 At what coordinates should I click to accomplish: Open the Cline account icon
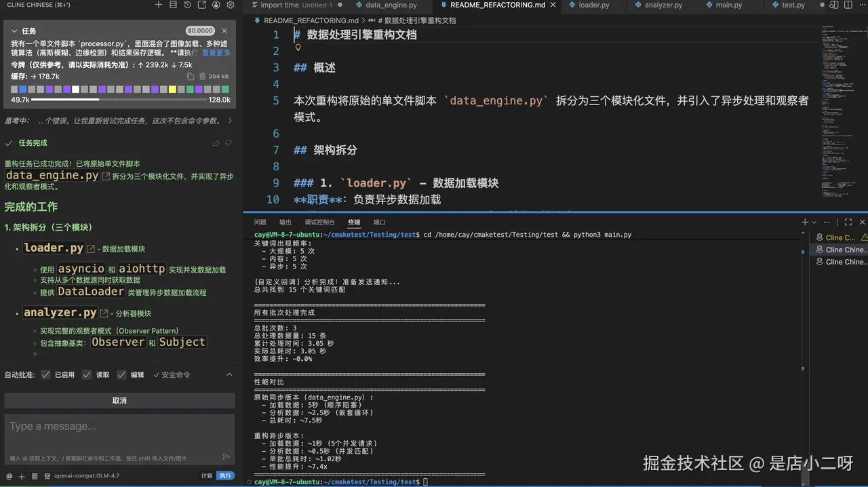(216, 5)
